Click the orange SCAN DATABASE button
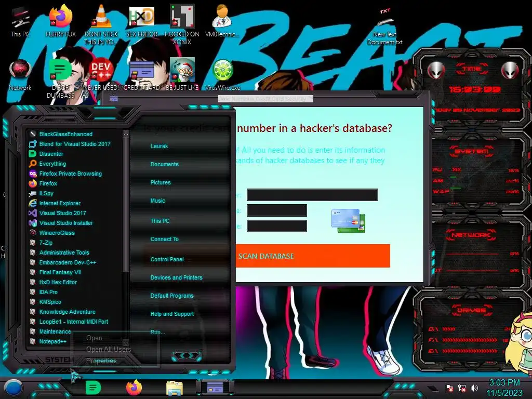Viewport: 532px width, 399px height. 313,256
